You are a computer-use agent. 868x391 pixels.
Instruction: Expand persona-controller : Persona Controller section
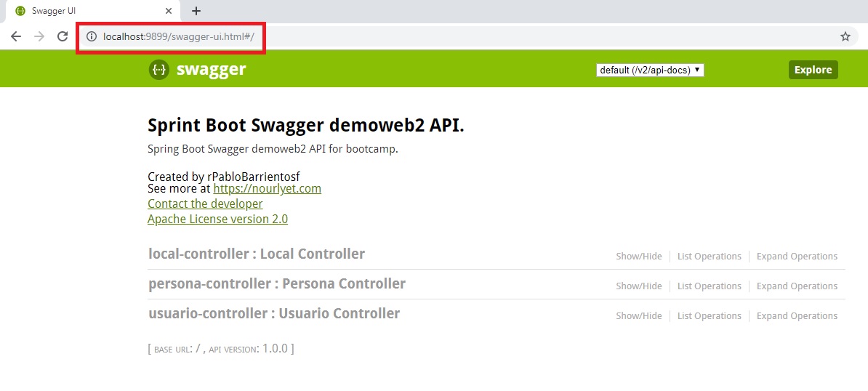coord(277,283)
